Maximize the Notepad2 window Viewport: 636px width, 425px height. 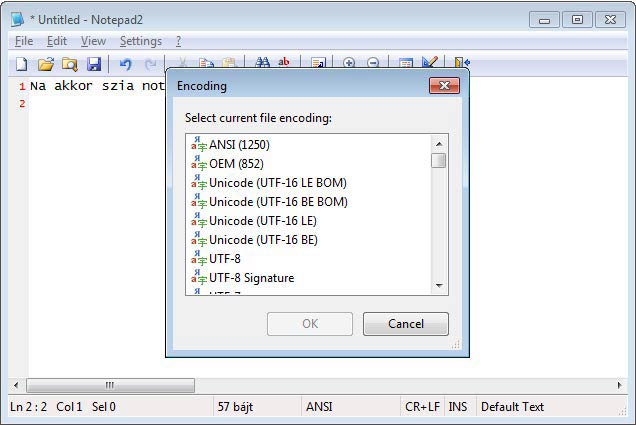(x=577, y=19)
